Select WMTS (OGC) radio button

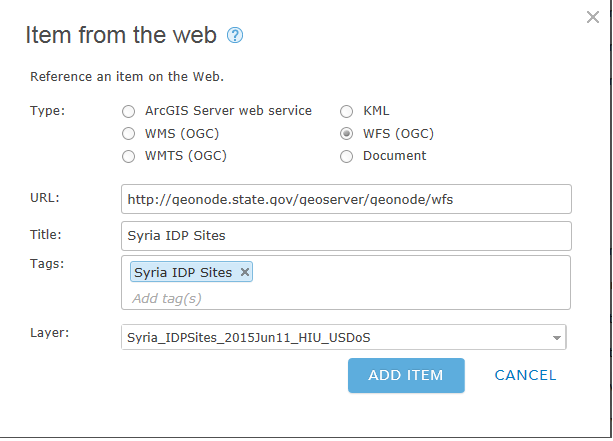tap(128, 156)
